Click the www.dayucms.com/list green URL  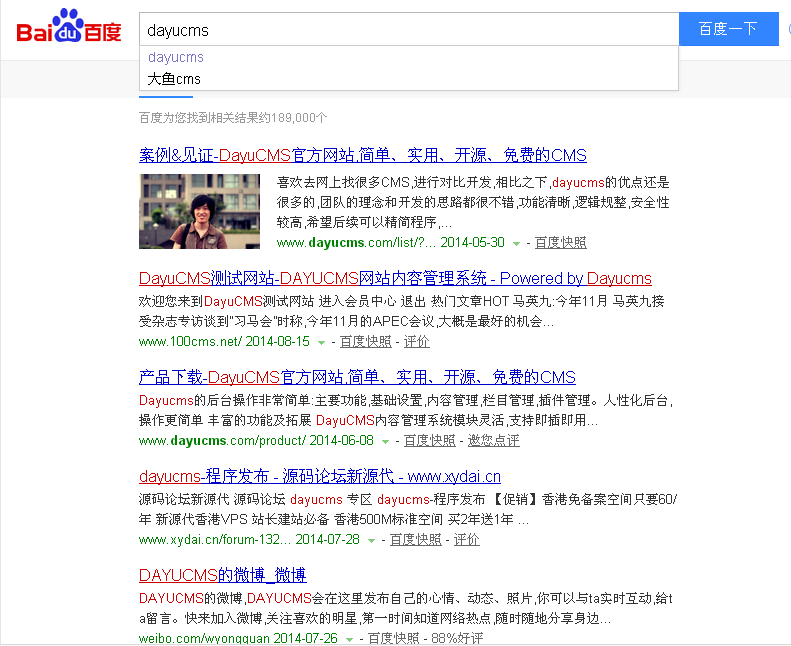356,243
